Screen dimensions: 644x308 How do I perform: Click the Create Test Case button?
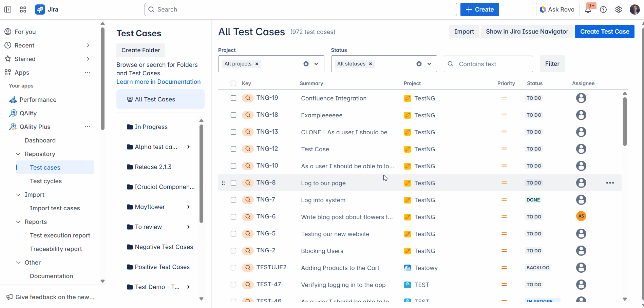(605, 32)
